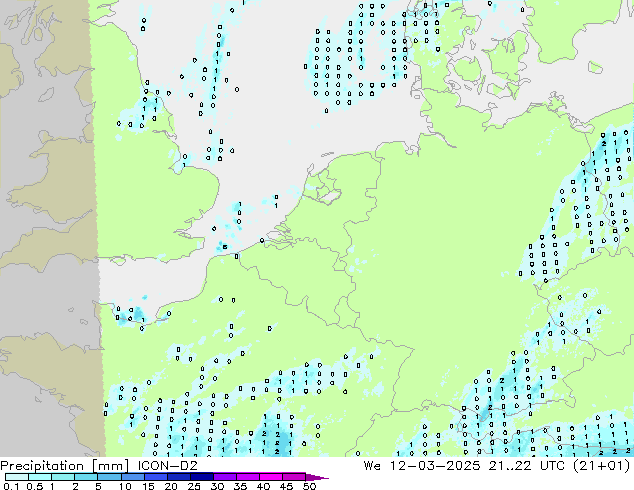
Task: Choose the 20–25 mm dark blue swatch
Action: coord(178,477)
